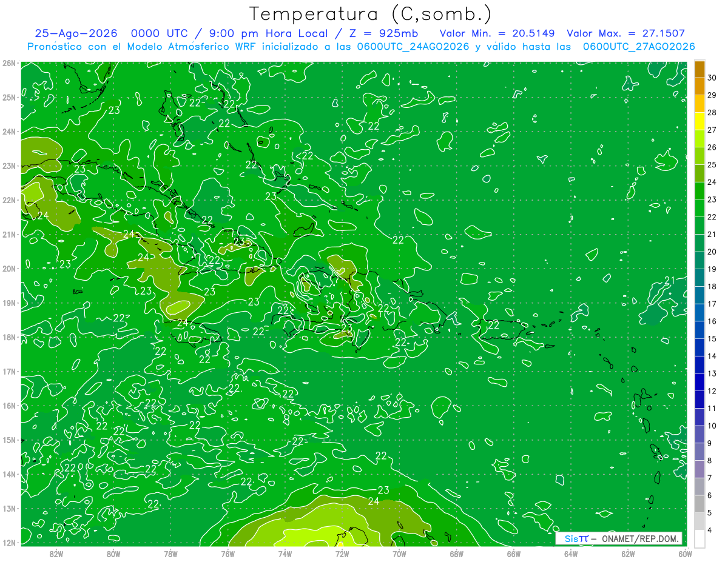
Task: Click the "14N" latitude axis label
Action: tap(8, 474)
